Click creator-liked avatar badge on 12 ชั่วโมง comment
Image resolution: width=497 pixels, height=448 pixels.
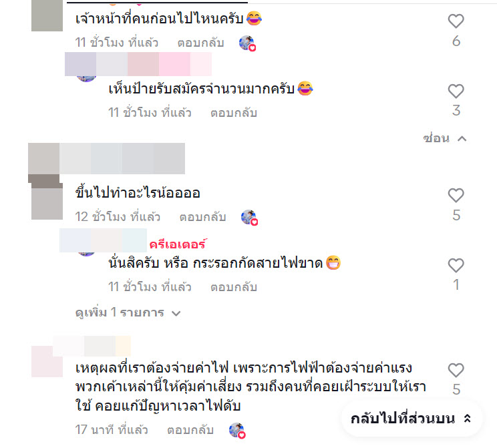click(x=249, y=218)
